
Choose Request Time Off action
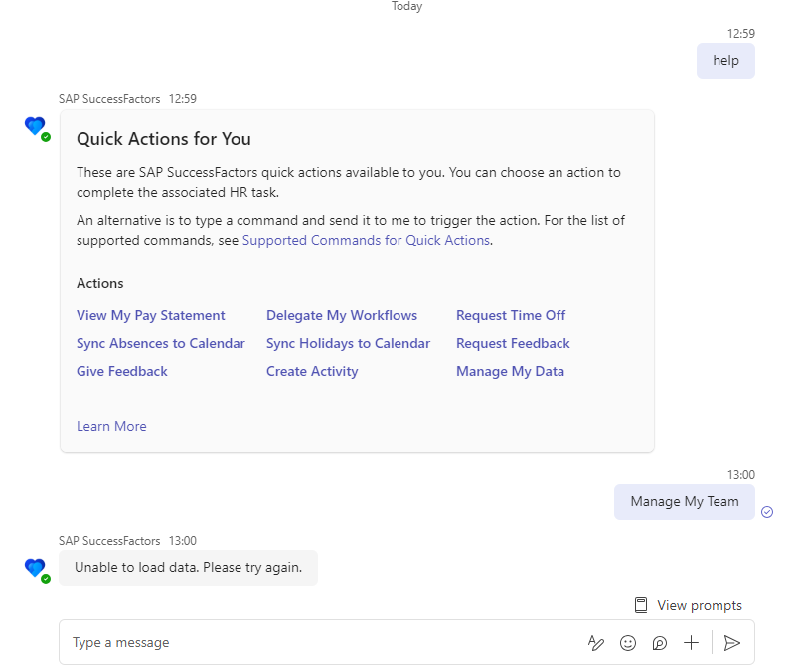tap(511, 315)
